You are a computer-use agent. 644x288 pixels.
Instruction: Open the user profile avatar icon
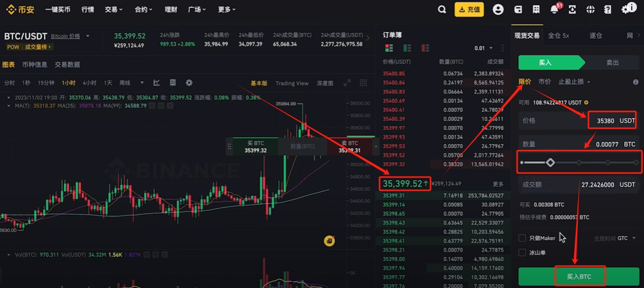coord(498,9)
